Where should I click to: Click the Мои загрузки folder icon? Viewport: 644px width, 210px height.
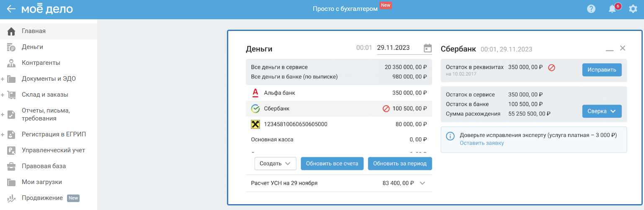point(11,182)
